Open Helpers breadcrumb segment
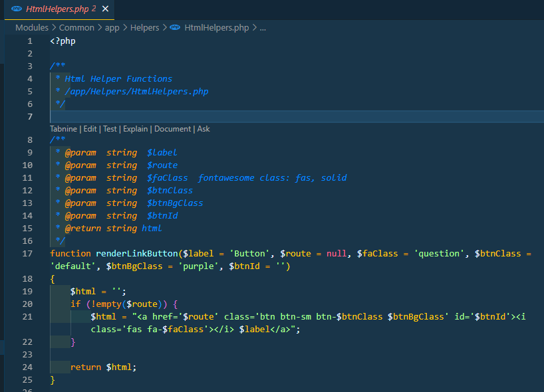Image resolution: width=544 pixels, height=392 pixels. click(x=145, y=28)
